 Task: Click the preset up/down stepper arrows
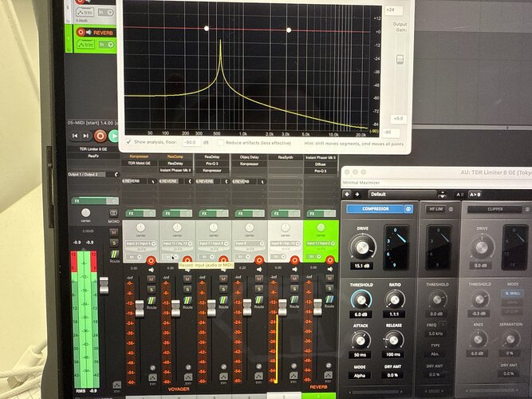click(x=442, y=195)
